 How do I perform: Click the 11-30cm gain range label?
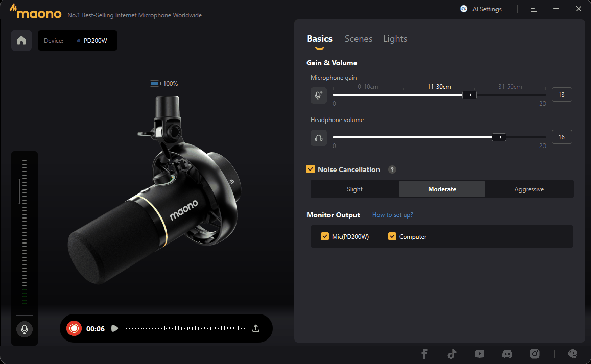[x=439, y=87]
